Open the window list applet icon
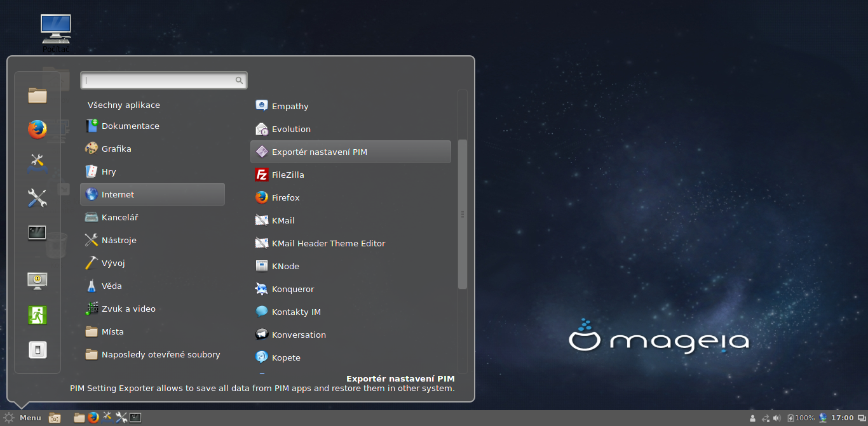The height and width of the screenshot is (426, 868). (861, 418)
